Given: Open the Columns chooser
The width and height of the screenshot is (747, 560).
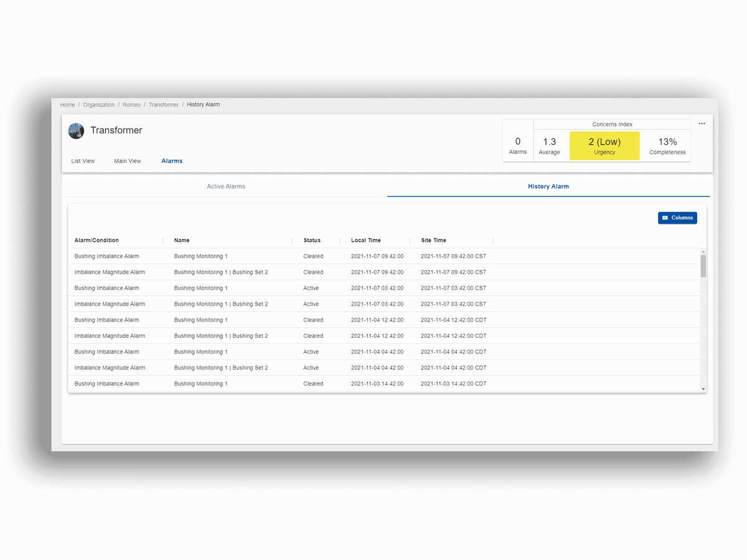Looking at the screenshot, I should pyautogui.click(x=677, y=218).
